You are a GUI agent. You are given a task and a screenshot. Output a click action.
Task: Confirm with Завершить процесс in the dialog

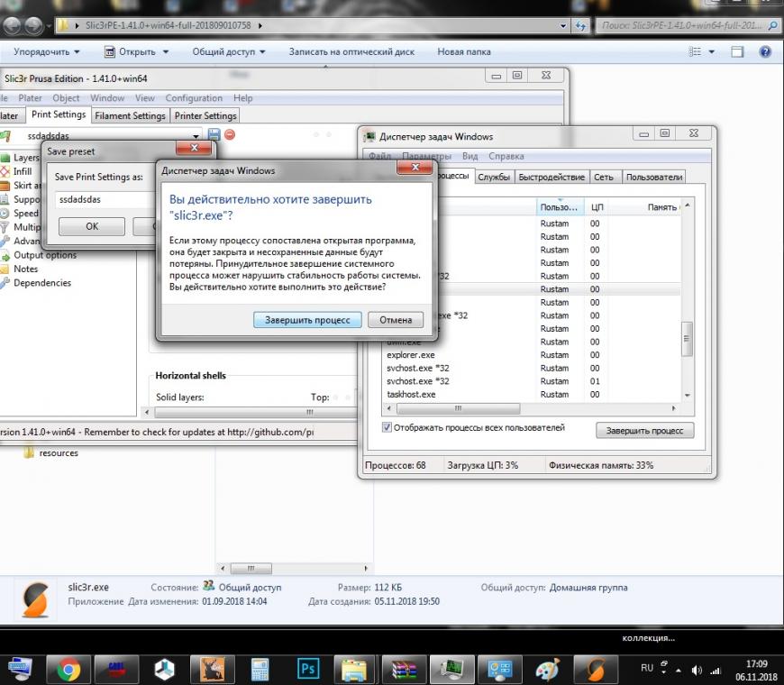pos(307,320)
